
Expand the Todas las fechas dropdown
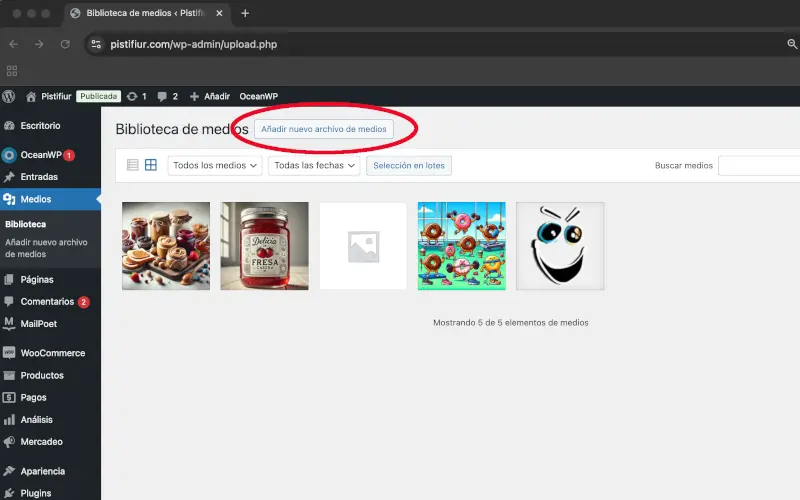(x=314, y=166)
